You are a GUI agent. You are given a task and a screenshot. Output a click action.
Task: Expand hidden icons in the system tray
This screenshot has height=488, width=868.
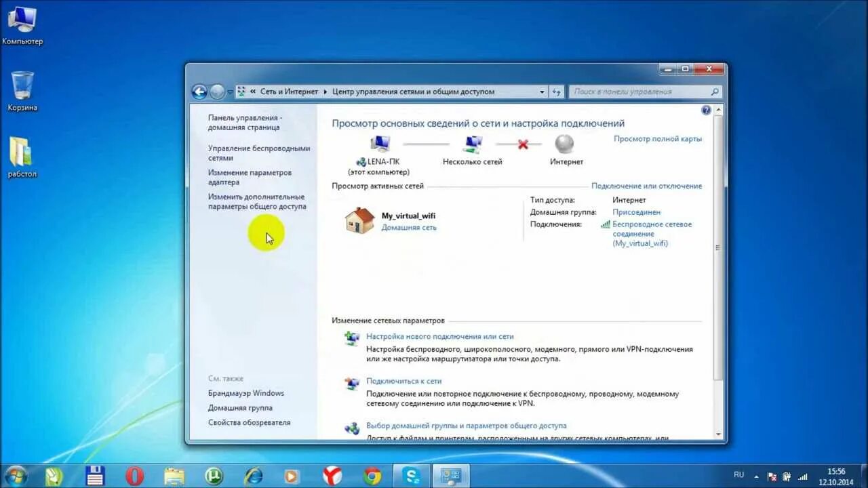coord(756,476)
